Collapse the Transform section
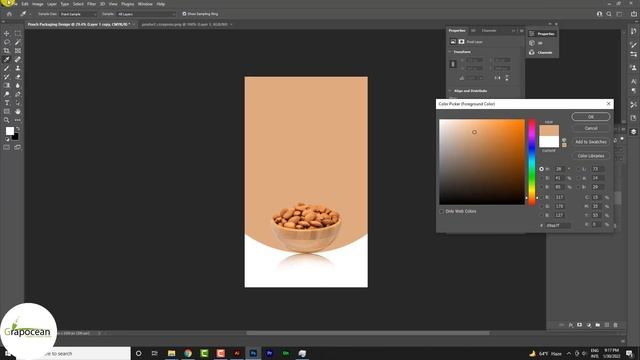Screen dimensions: 640x360 click(x=450, y=52)
